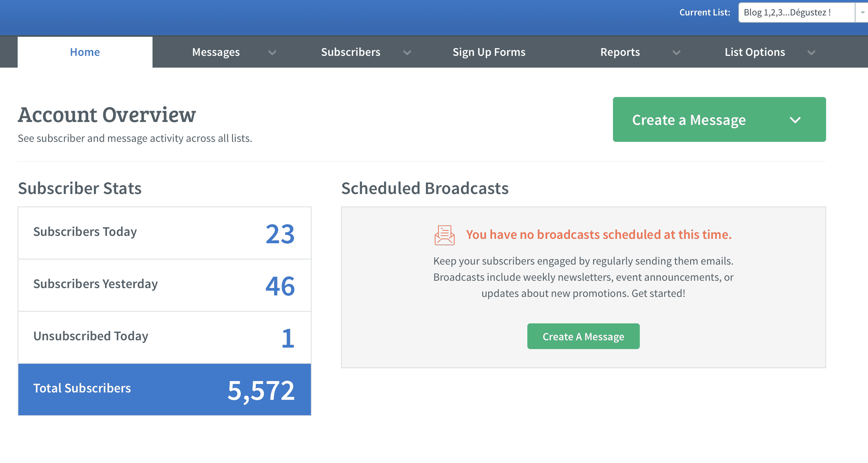Click the Total Subscribers 5,572 row
The height and width of the screenshot is (463, 868).
[x=165, y=390]
